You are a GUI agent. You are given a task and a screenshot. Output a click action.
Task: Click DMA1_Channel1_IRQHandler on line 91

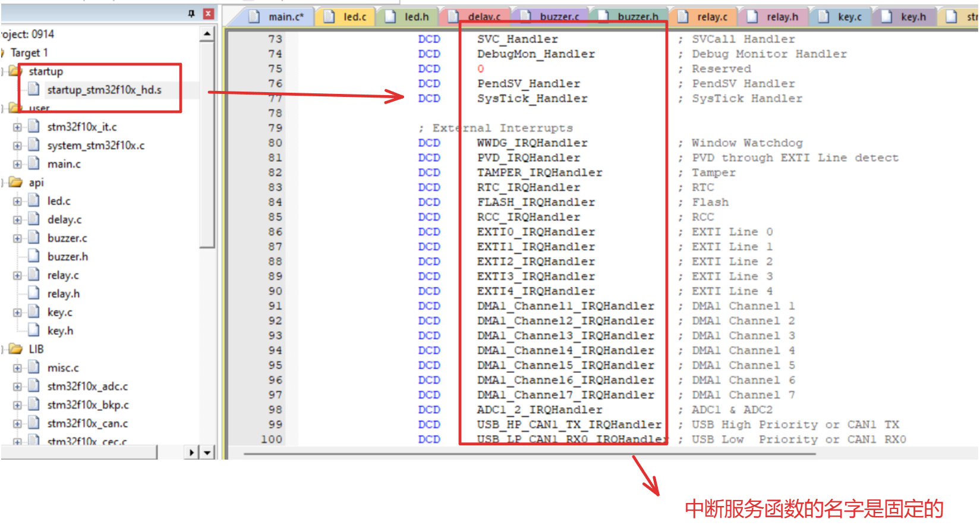pos(565,306)
